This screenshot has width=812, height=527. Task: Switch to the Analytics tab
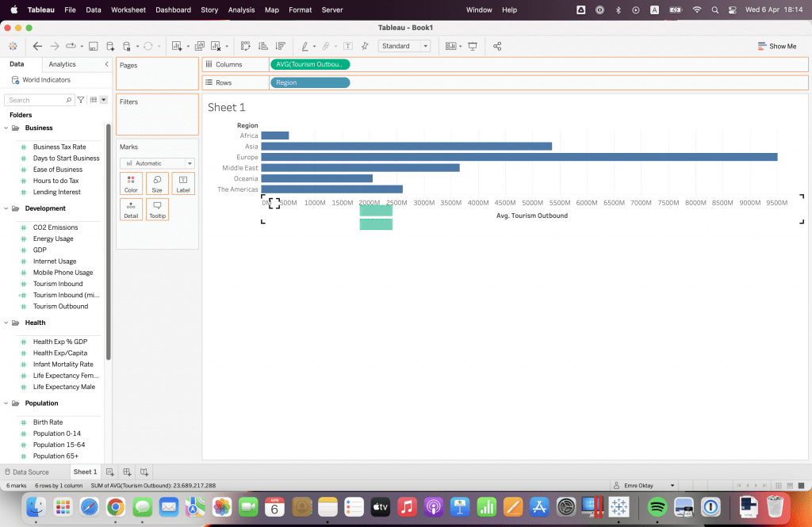click(62, 64)
